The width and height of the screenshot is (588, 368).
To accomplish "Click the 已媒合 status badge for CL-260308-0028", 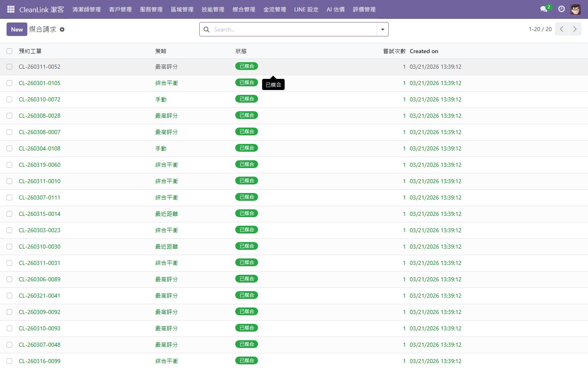I will coord(247,115).
